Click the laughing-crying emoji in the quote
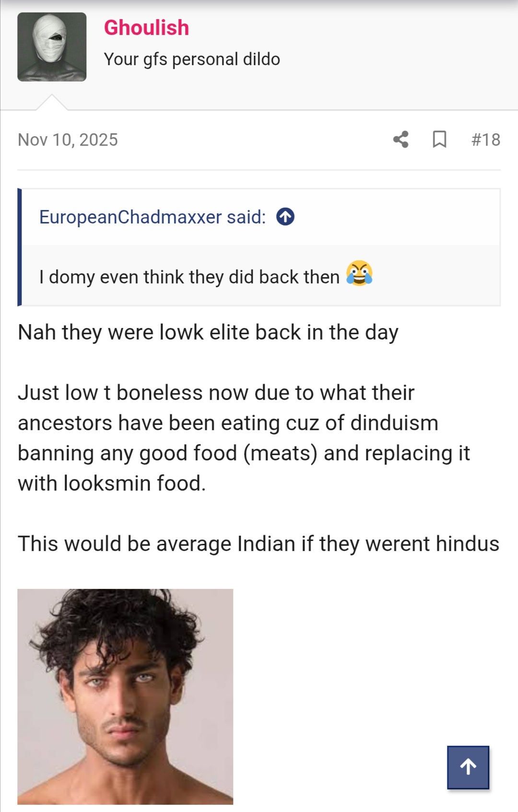 pyautogui.click(x=359, y=273)
